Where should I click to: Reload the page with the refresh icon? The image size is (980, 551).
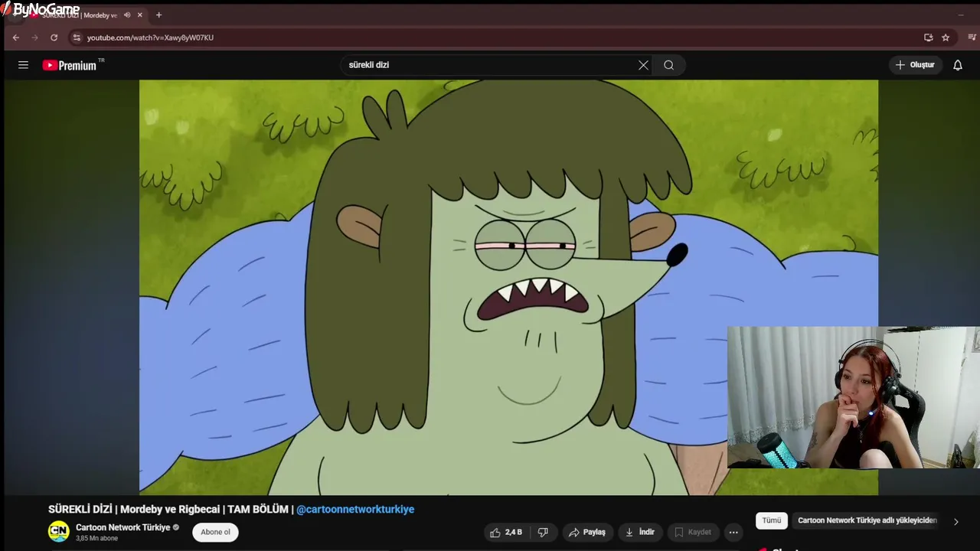[54, 37]
